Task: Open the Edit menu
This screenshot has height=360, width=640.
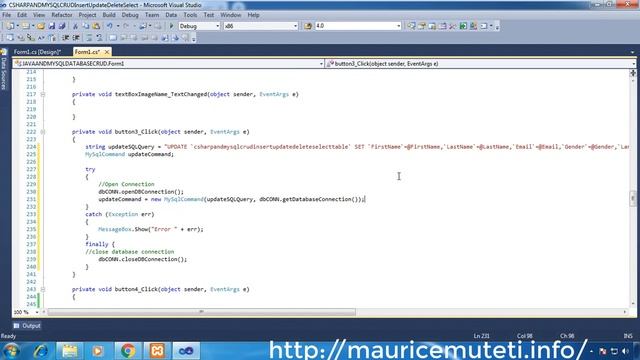Action: (x=22, y=15)
